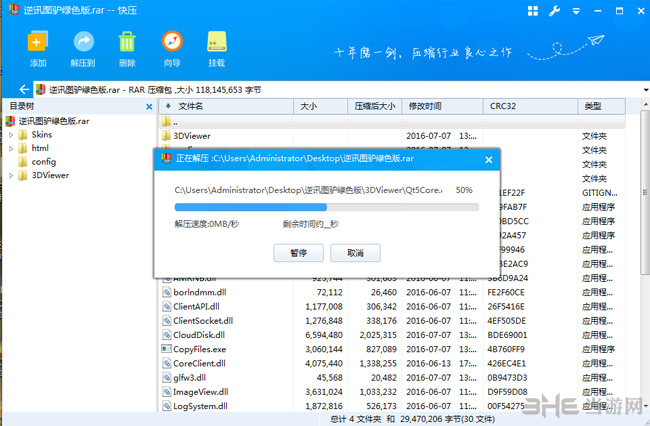
Task: Select ClientAPI.dll file icon
Action: [x=166, y=307]
